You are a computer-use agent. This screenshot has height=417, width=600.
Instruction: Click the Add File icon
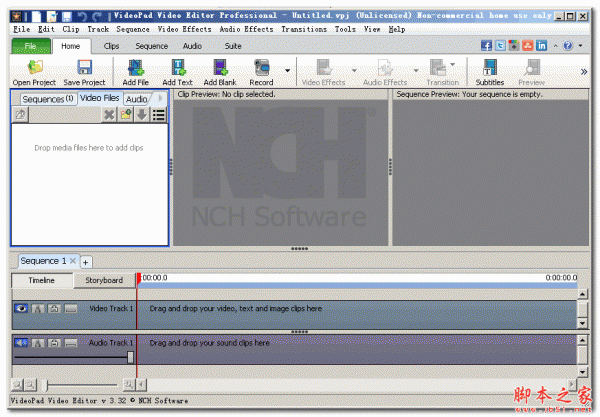pyautogui.click(x=135, y=67)
